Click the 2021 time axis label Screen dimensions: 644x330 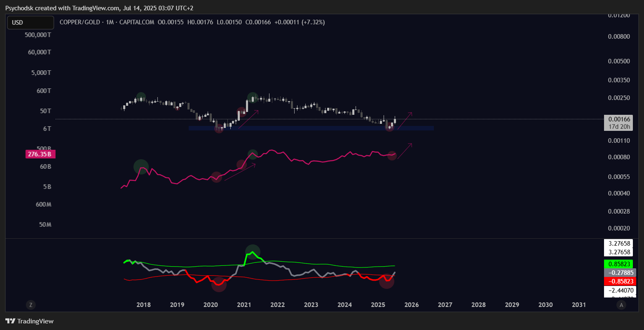[244, 305]
